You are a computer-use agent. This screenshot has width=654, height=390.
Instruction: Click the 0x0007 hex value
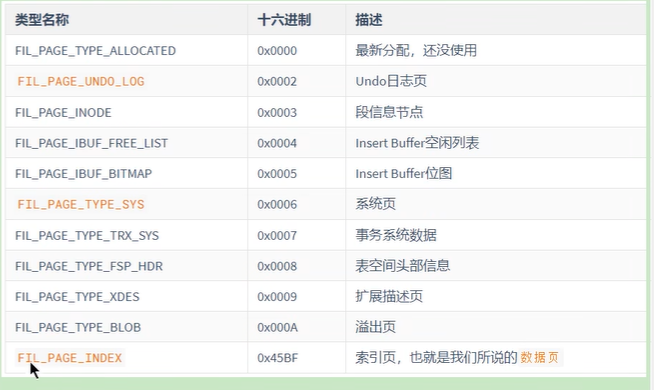click(x=277, y=236)
